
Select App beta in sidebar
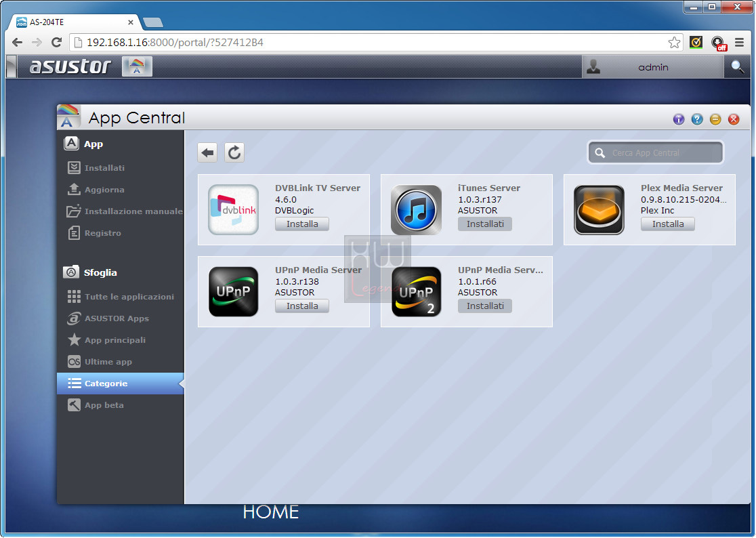(121, 405)
